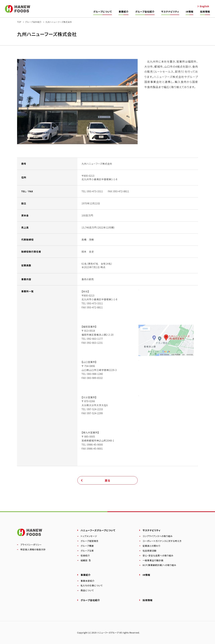Open プライバシーポリシー footer link
Viewport: 215px width, 644px height.
[x=31, y=545]
